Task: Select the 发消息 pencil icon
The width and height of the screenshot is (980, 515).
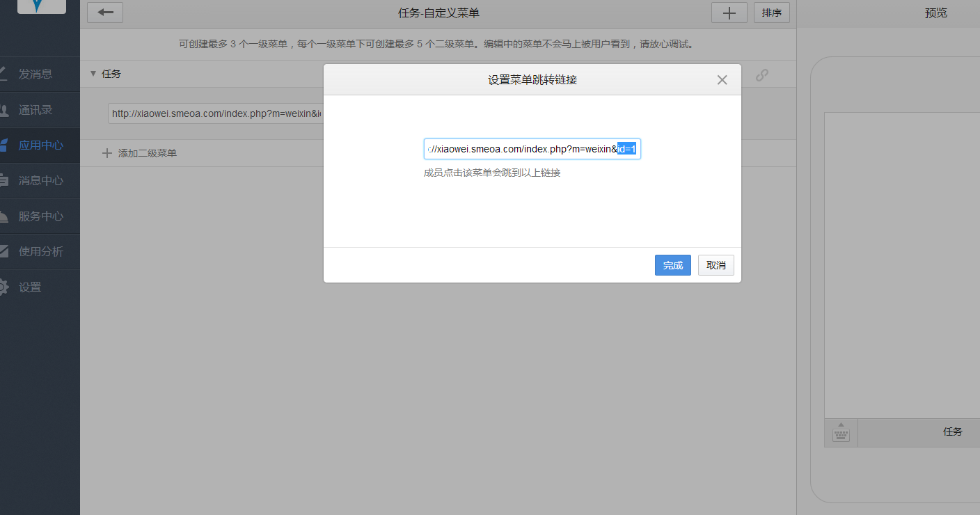Action: (x=3, y=74)
